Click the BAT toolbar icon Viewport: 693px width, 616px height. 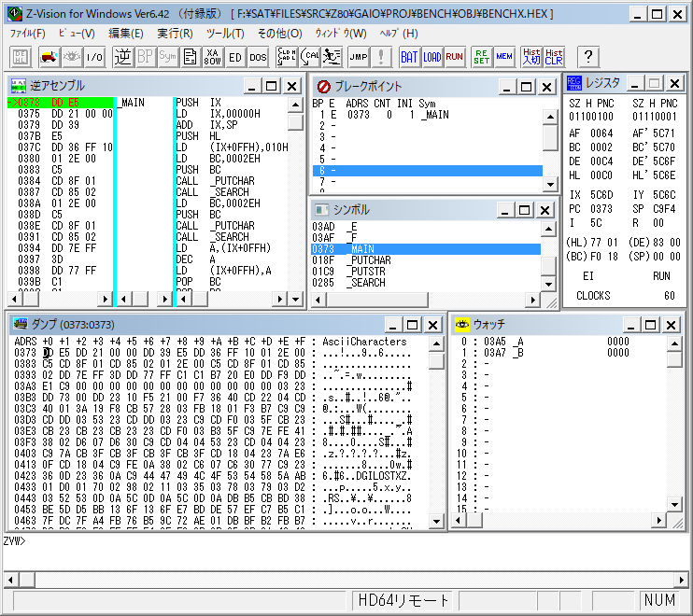coord(409,57)
